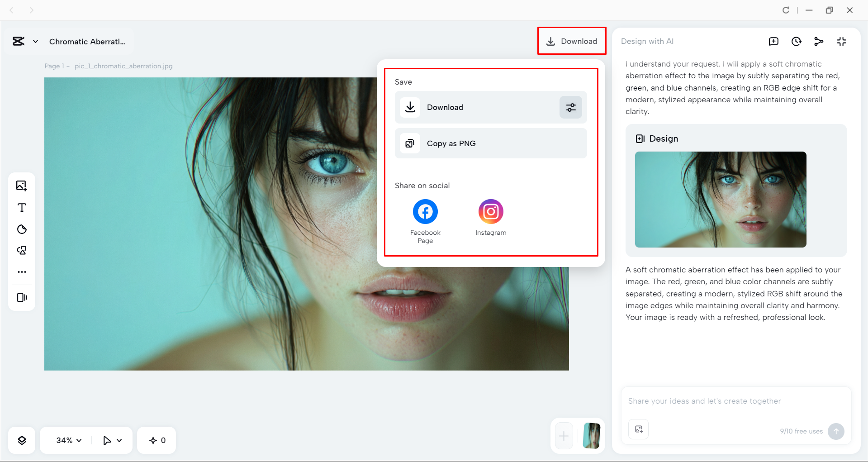Restore down the application window
The image size is (868, 462).
click(829, 10)
